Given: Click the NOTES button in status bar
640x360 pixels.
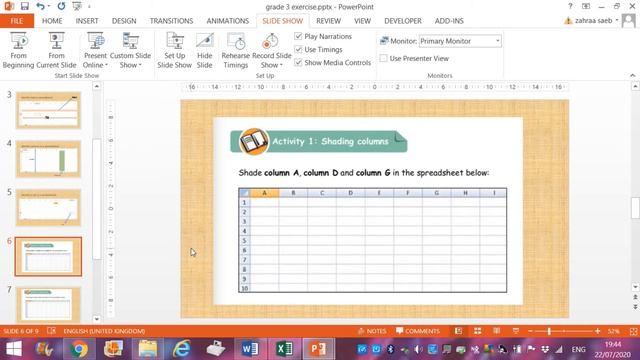Looking at the screenshot, I should [372, 331].
